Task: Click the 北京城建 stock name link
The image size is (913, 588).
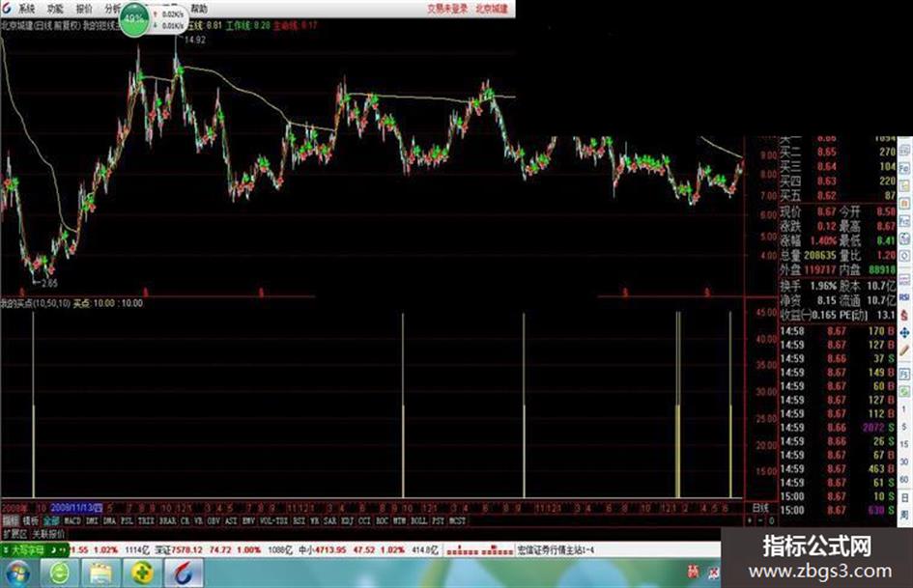Action: 492,9
